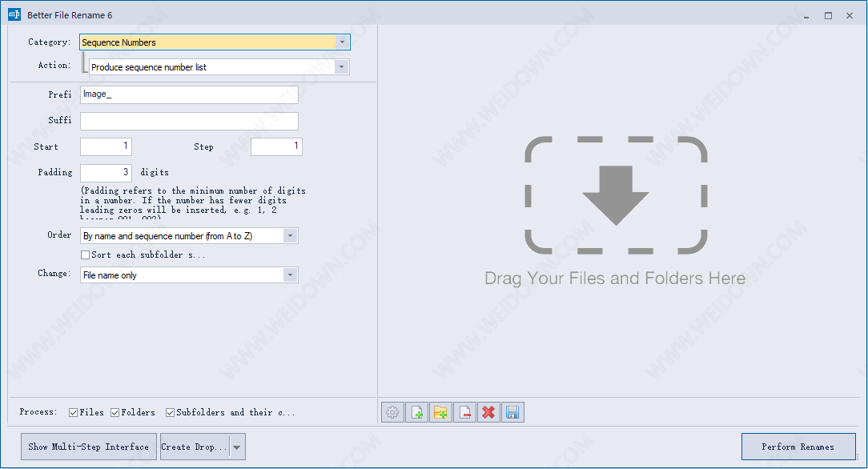Screen dimensions: 868x469
Task: Uncheck Subfolders and their contents checkbox
Action: [170, 413]
